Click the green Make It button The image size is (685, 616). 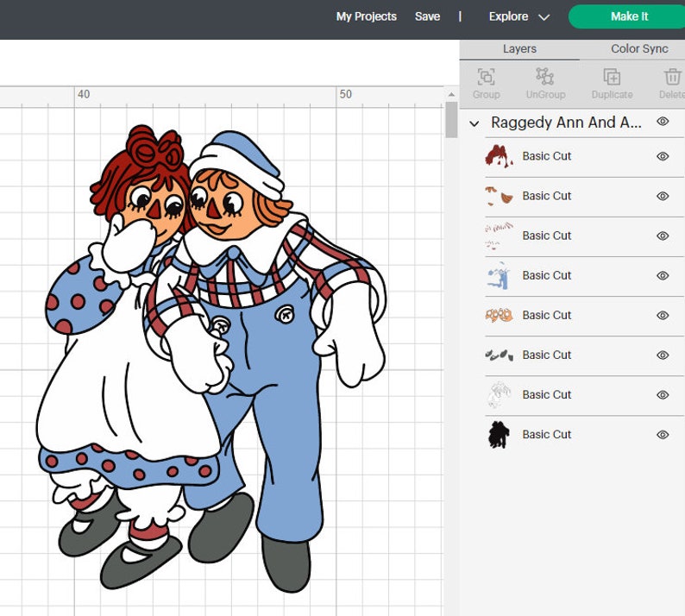(629, 16)
